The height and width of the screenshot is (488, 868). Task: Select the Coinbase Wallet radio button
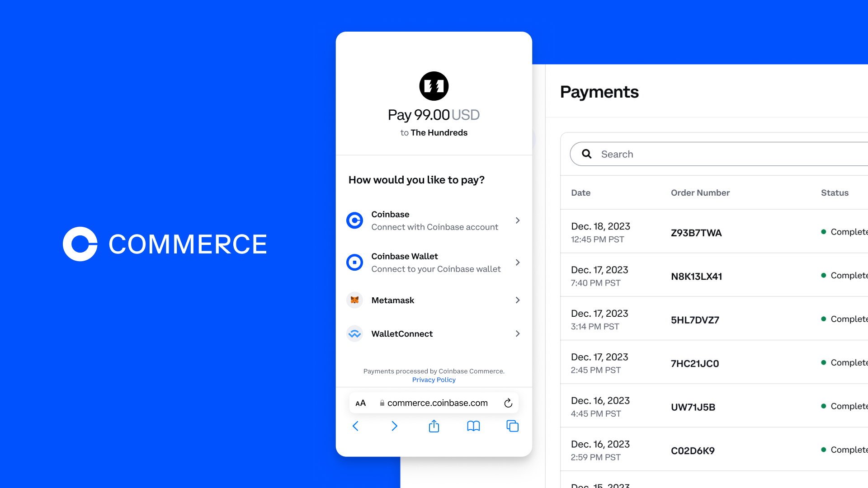click(355, 262)
